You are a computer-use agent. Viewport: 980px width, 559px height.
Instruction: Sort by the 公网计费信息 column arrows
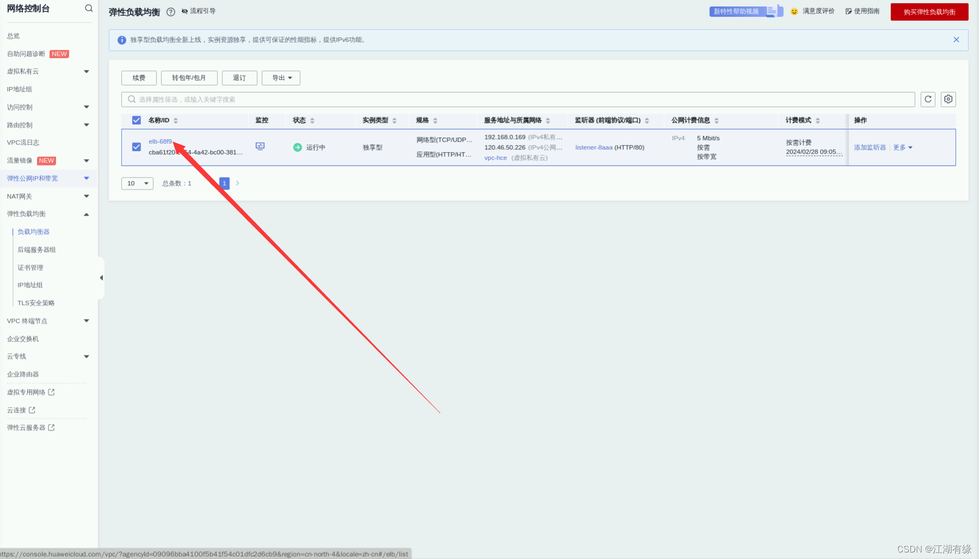716,121
